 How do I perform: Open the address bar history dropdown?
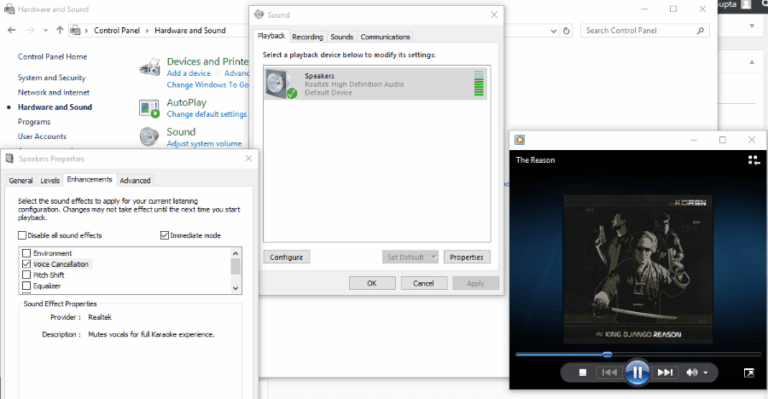point(553,30)
